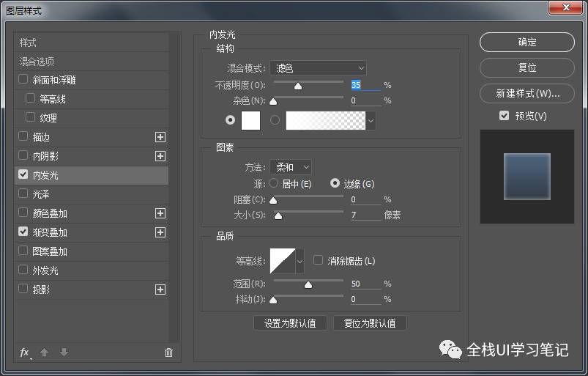The image size is (588, 376).
Task: Click the 阻塞 value field
Action: 365,199
